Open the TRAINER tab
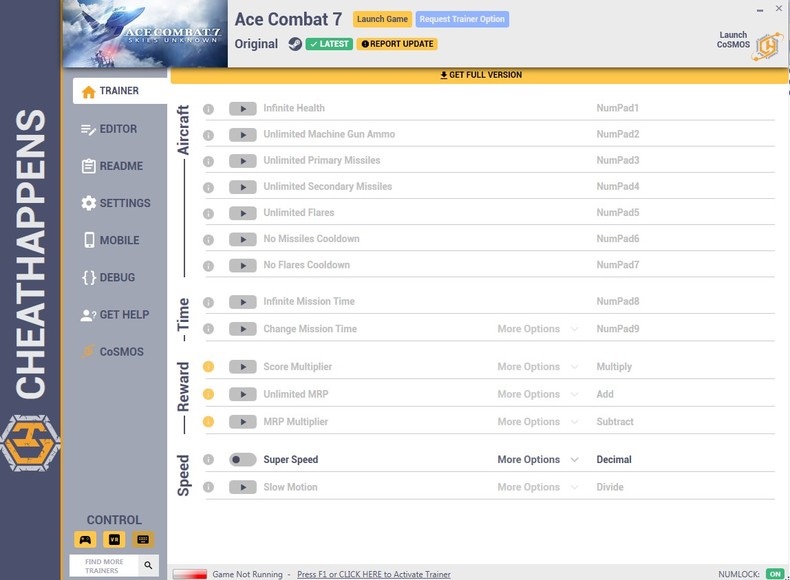The width and height of the screenshot is (790, 580). (120, 91)
